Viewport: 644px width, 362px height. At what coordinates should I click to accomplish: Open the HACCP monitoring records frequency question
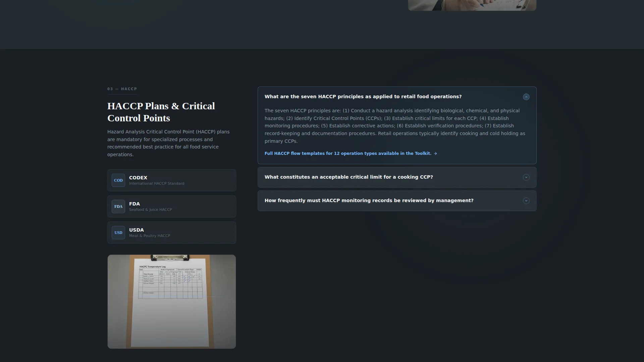coord(397,201)
